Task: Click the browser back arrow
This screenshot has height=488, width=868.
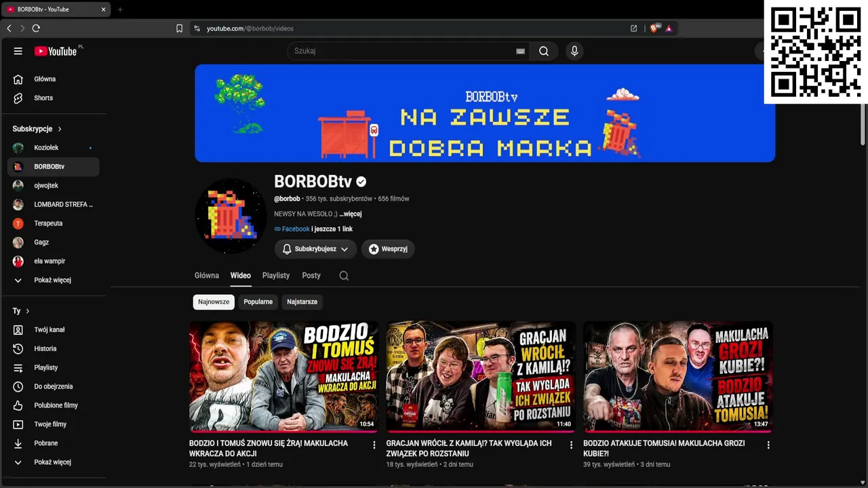Action: 9,28
